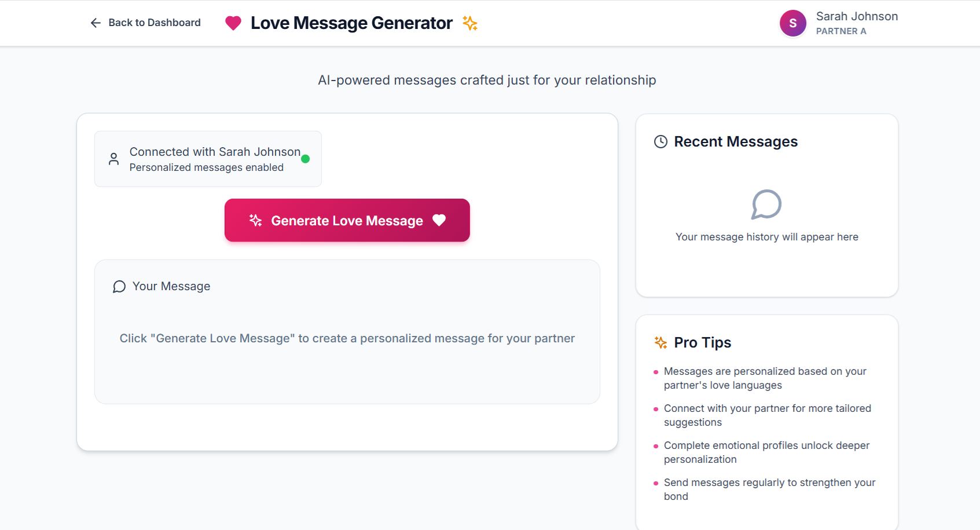Click the back arrow icon

[96, 23]
